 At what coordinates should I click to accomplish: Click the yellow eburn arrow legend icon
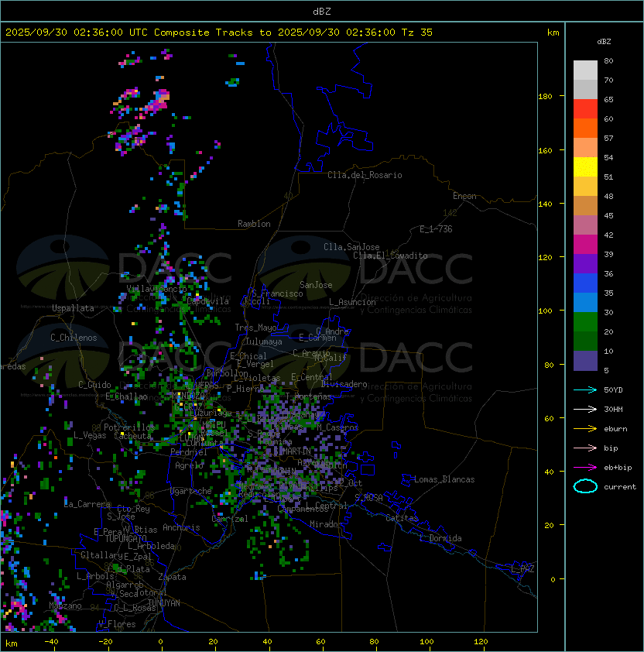click(x=585, y=429)
